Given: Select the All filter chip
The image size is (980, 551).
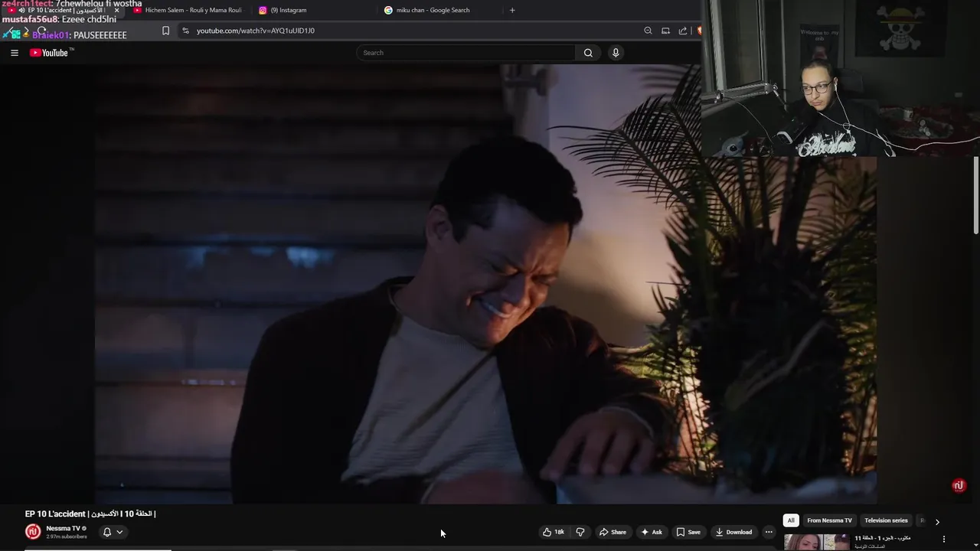Looking at the screenshot, I should (791, 520).
